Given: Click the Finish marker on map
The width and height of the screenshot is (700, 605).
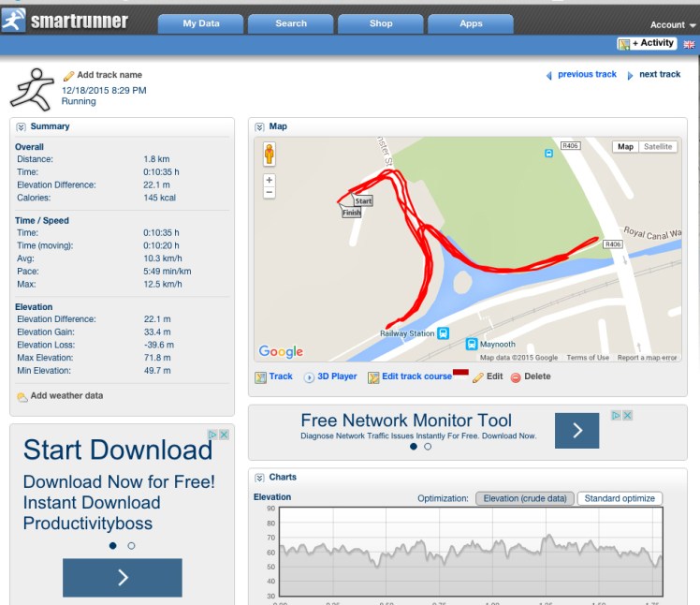Looking at the screenshot, I should coord(351,212).
